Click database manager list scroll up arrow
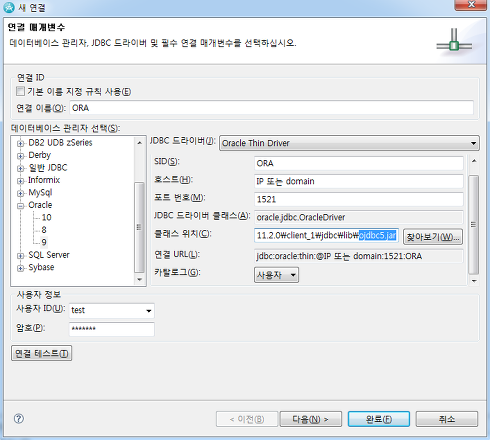Image resolution: width=490 pixels, height=440 pixels. 140,143
